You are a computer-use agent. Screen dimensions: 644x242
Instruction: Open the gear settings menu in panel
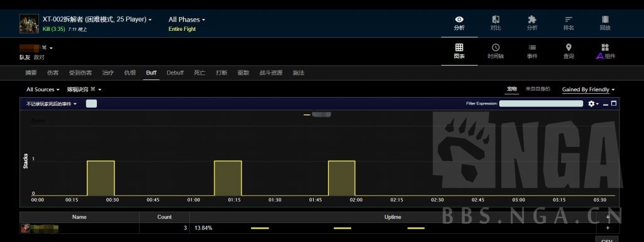click(x=593, y=104)
